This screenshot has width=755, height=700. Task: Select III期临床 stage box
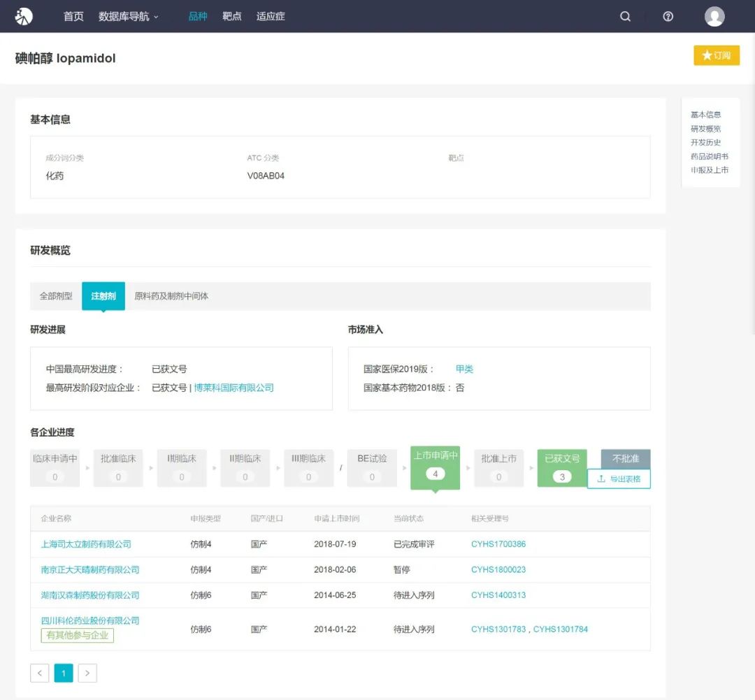pyautogui.click(x=309, y=468)
